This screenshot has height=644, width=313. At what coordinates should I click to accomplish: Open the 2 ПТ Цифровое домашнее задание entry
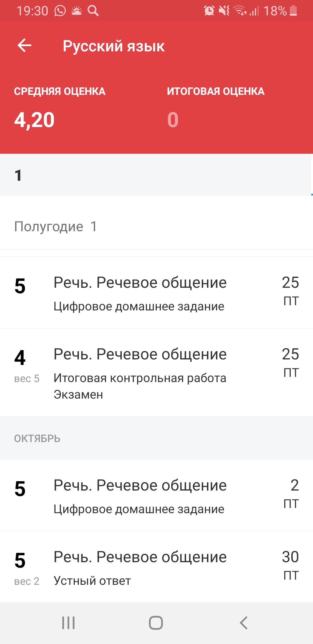tap(156, 496)
